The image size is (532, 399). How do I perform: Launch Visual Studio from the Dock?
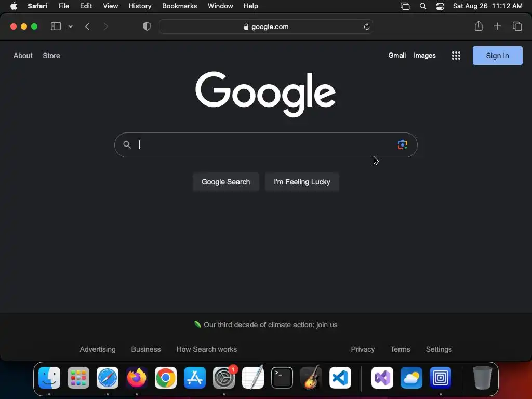382,378
